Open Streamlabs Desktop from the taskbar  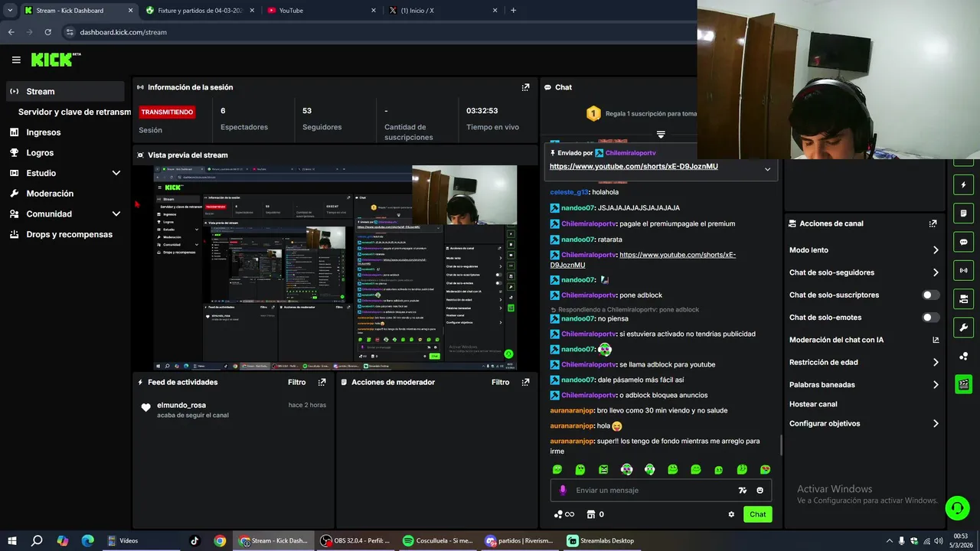(x=601, y=540)
